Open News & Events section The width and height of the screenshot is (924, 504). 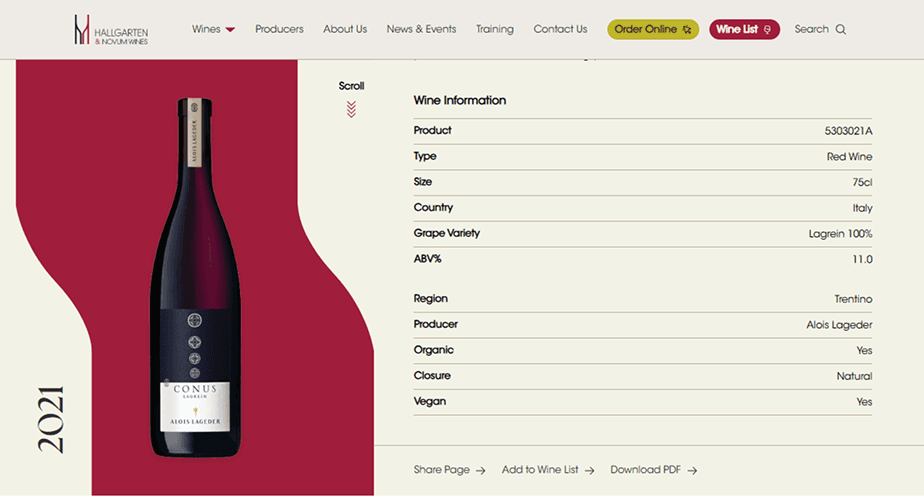pos(421,29)
